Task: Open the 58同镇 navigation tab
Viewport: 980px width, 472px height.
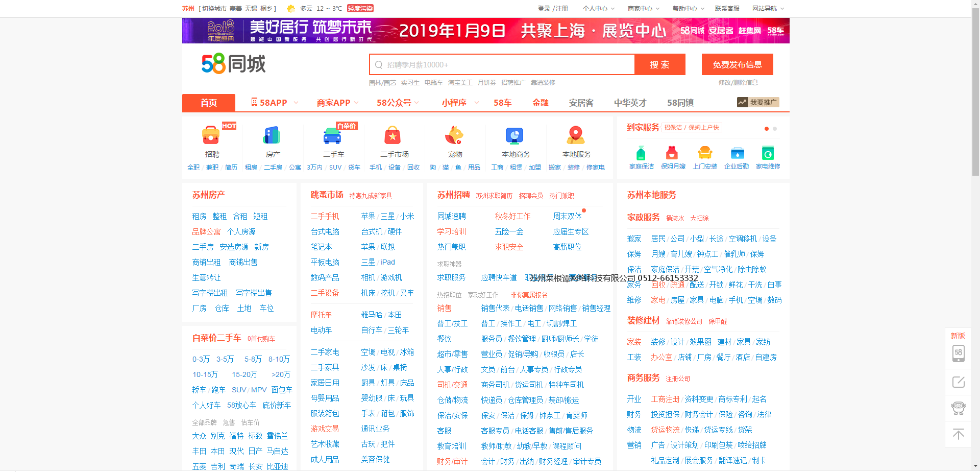Action: click(680, 103)
